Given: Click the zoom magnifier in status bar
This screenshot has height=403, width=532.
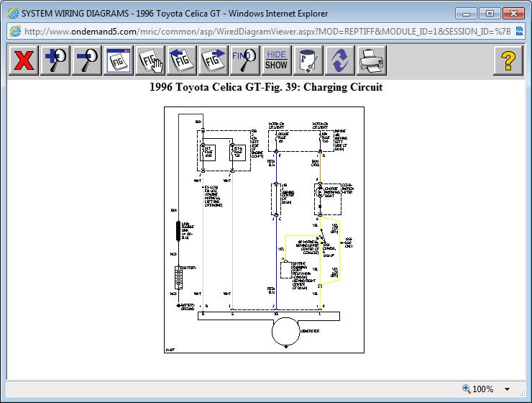Looking at the screenshot, I should coord(467,389).
